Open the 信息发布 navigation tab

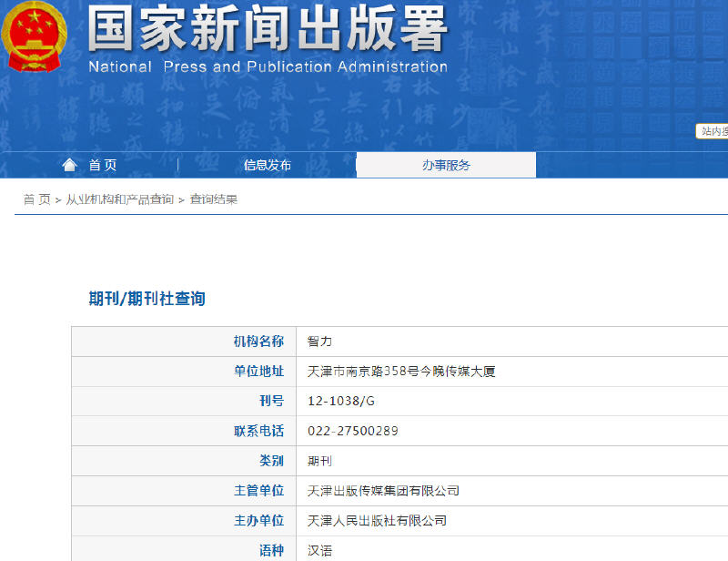click(268, 165)
